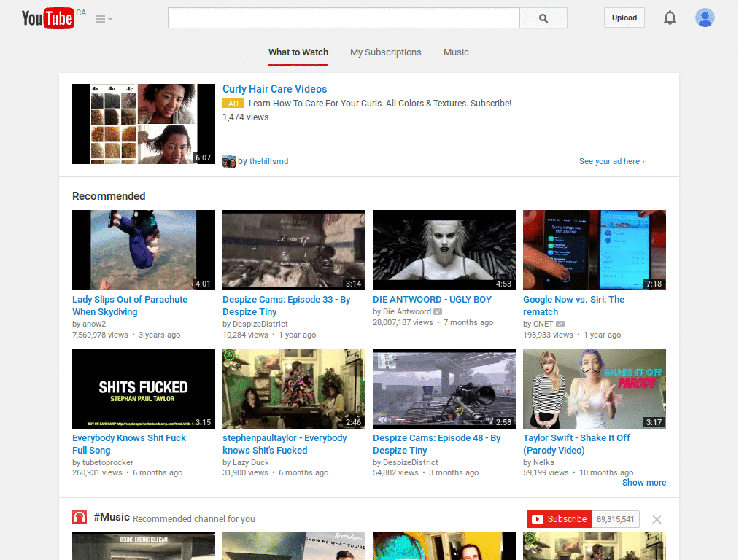This screenshot has height=560, width=747.
Task: Open Despize Cams: Episode 33 title
Action: click(x=286, y=306)
